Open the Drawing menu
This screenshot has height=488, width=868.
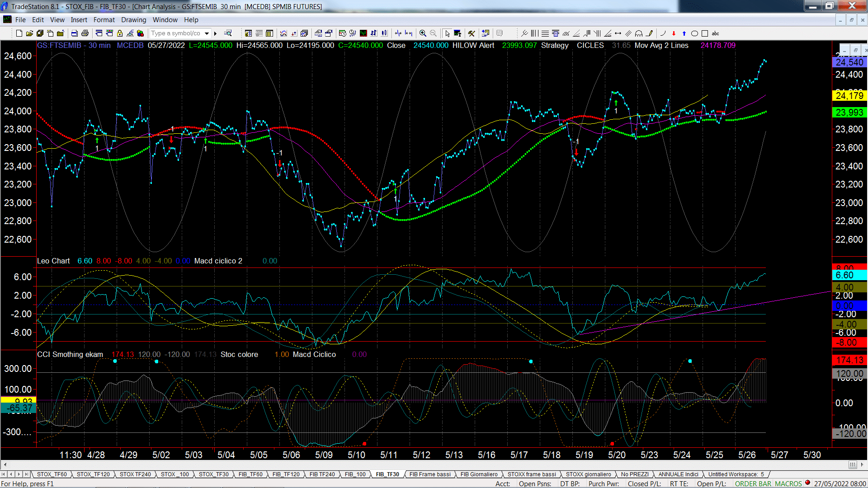tap(133, 20)
